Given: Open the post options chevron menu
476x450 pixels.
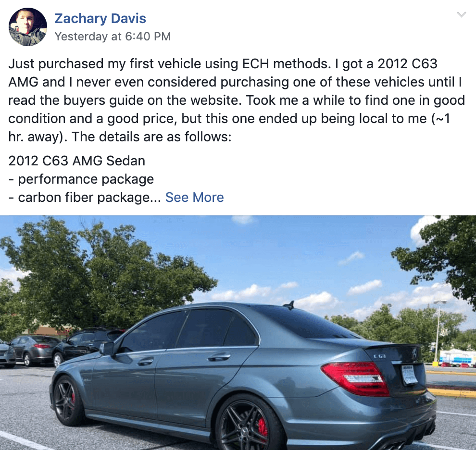Looking at the screenshot, I should click(x=461, y=14).
